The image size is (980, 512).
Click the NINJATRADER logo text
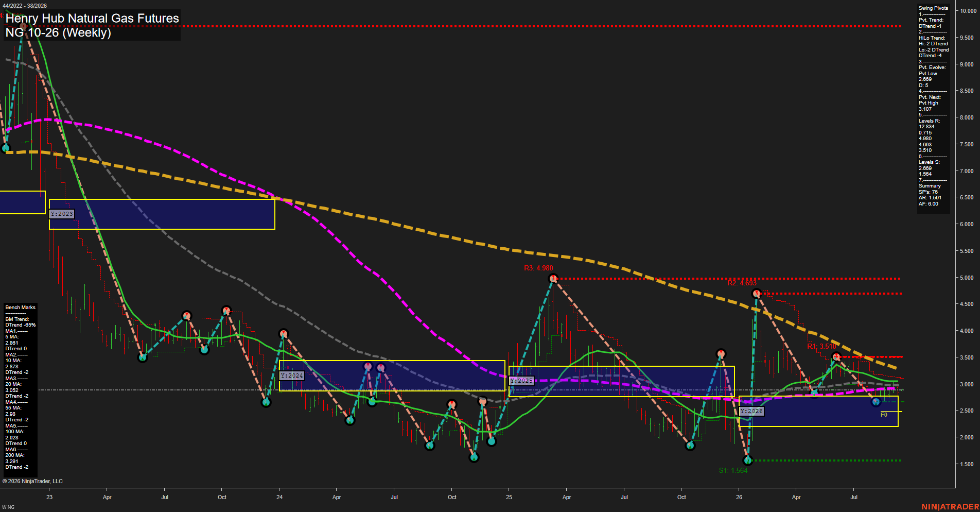pyautogui.click(x=950, y=507)
